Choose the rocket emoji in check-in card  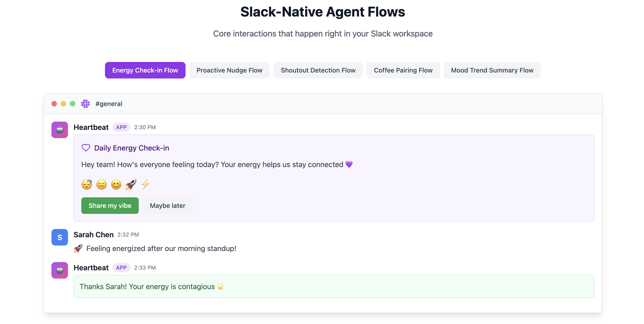pyautogui.click(x=131, y=185)
